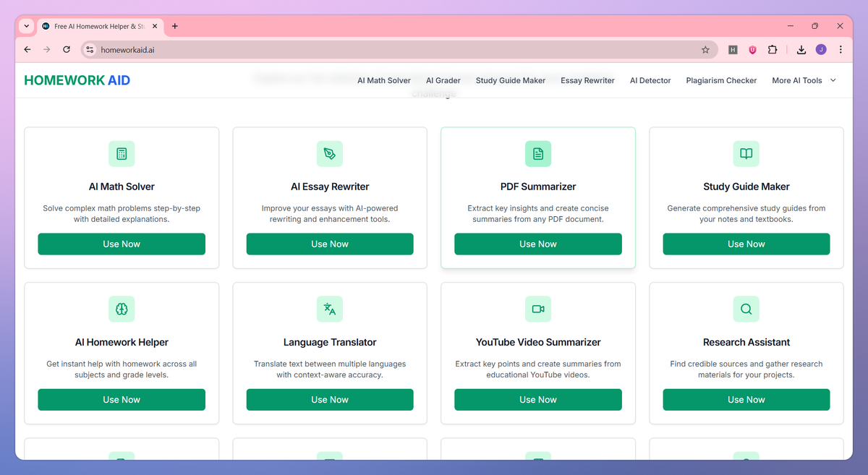Viewport: 868px width, 475px height.
Task: Click the brain icon on AI Homework Helper card
Action: click(122, 309)
